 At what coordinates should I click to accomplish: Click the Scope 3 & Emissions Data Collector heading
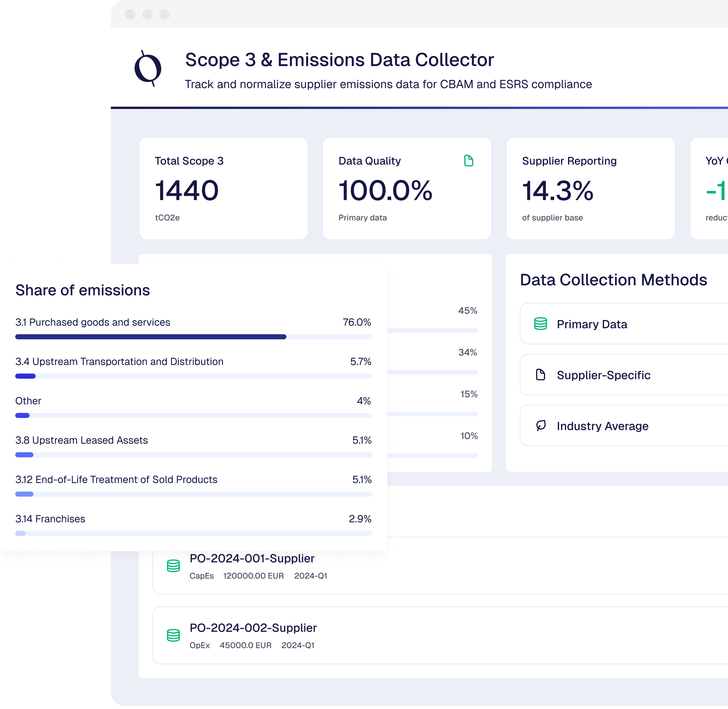(339, 60)
